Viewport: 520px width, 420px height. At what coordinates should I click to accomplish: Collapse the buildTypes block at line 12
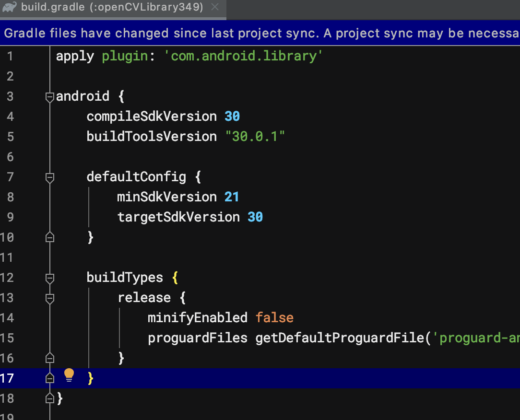(x=50, y=279)
